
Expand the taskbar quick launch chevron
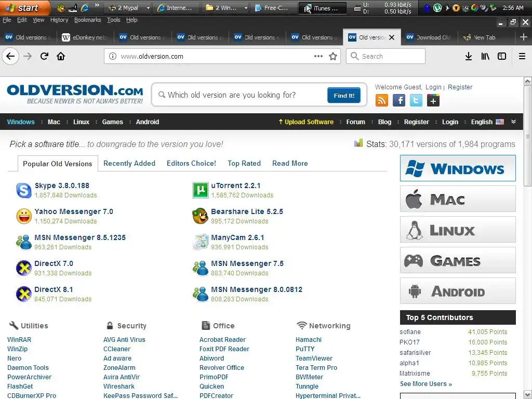coord(97,5)
